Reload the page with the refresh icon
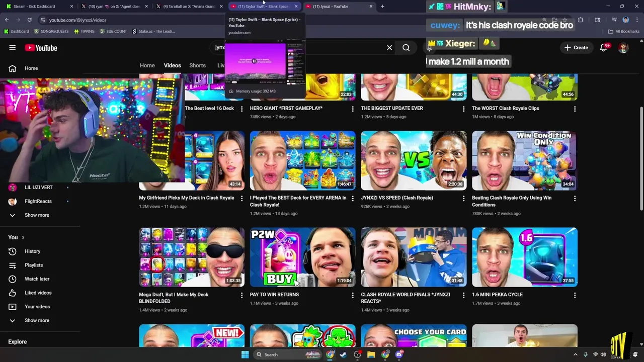 [30, 20]
